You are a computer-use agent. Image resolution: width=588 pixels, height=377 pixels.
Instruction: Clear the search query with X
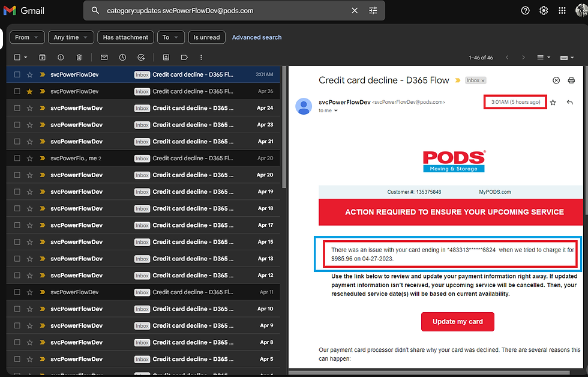(x=355, y=10)
